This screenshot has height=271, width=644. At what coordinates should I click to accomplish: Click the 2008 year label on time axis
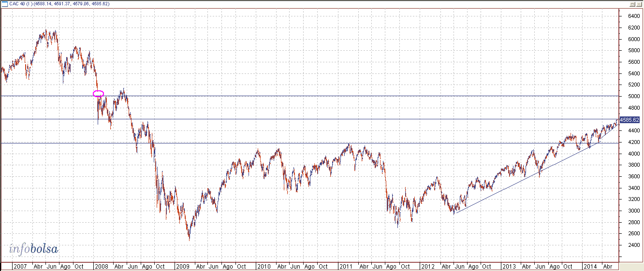[x=101, y=267]
